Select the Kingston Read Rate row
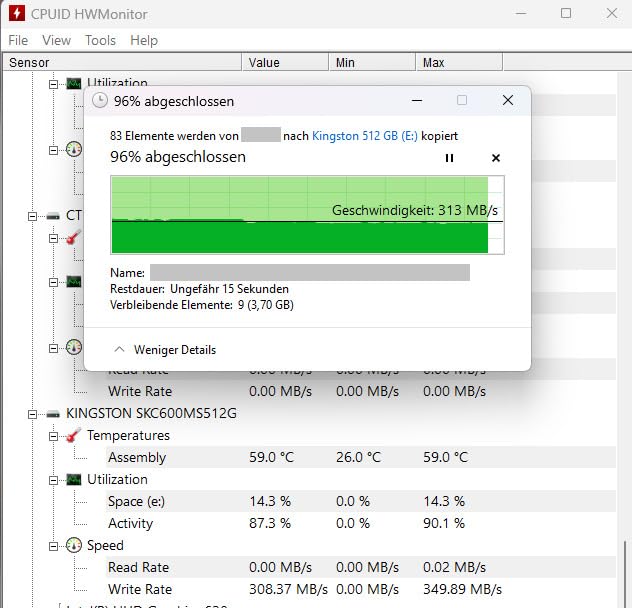 (x=361, y=567)
